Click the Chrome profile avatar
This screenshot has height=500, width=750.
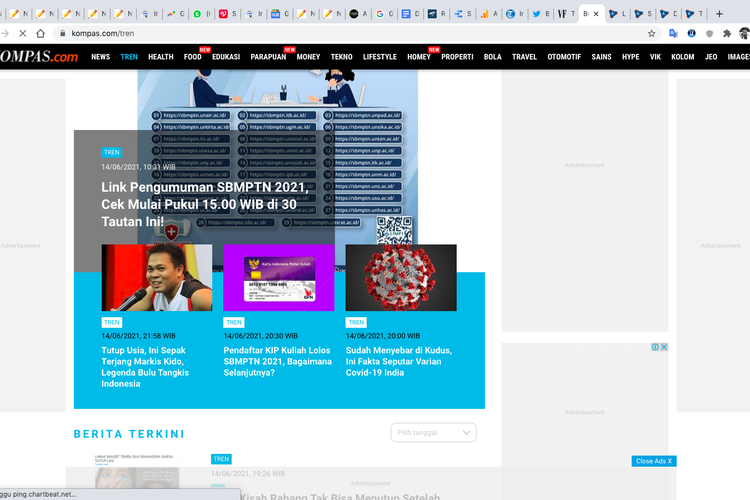coord(743,33)
